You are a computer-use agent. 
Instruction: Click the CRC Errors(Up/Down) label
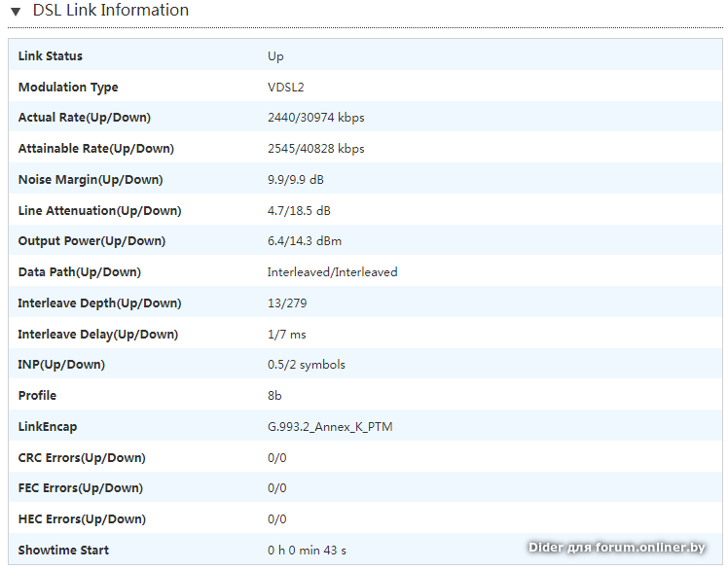pos(82,458)
